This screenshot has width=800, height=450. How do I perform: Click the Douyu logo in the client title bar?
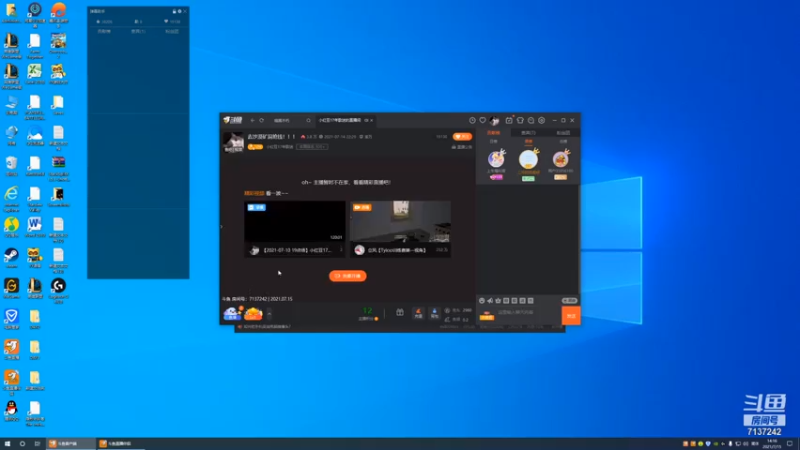point(233,120)
